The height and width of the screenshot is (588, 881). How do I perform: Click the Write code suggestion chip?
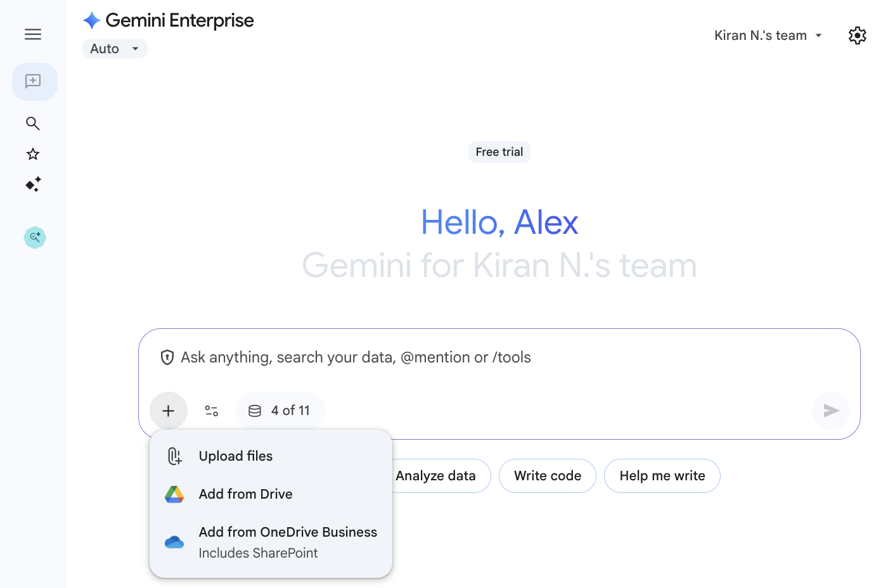tap(547, 475)
